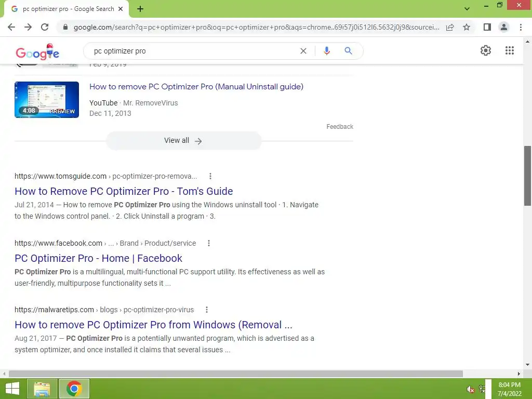This screenshot has height=399, width=532.
Task: Open the Chrome three-dot menu
Action: tap(521, 27)
